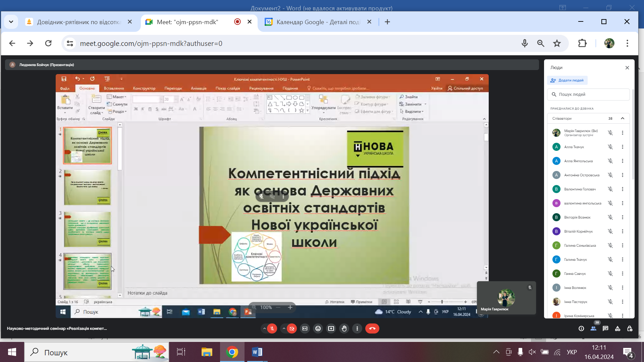Click the Windows taskbar Пошук search box
This screenshot has width=644, height=362.
coord(97,352)
